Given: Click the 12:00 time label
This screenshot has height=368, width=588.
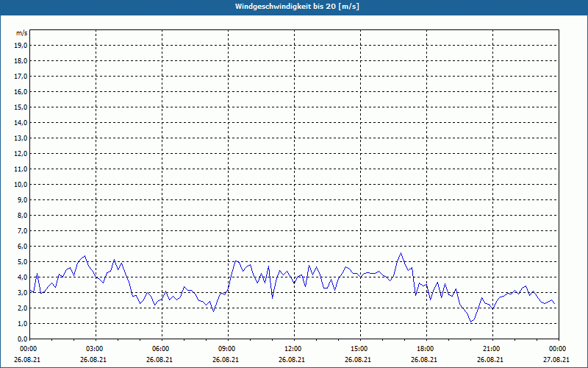Looking at the screenshot, I should coord(294,349).
